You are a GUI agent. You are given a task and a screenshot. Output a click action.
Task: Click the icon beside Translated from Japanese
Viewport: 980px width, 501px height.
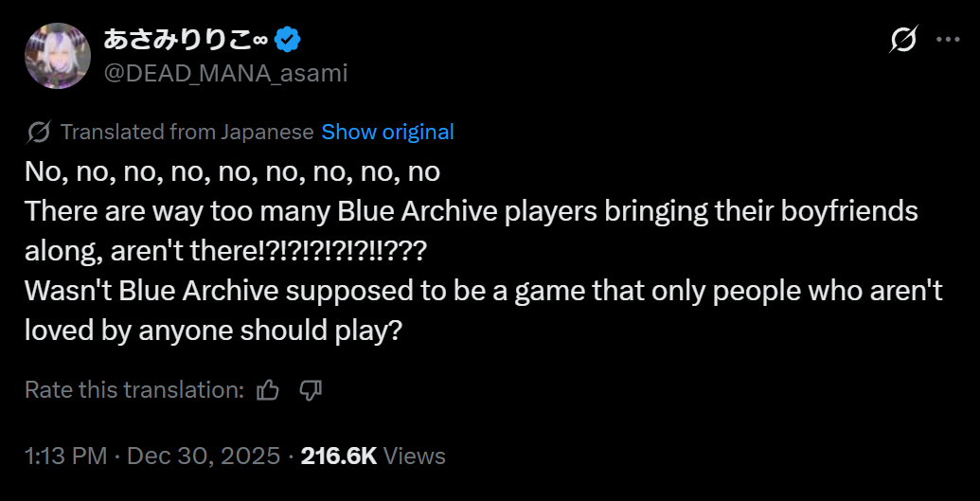[x=39, y=133]
